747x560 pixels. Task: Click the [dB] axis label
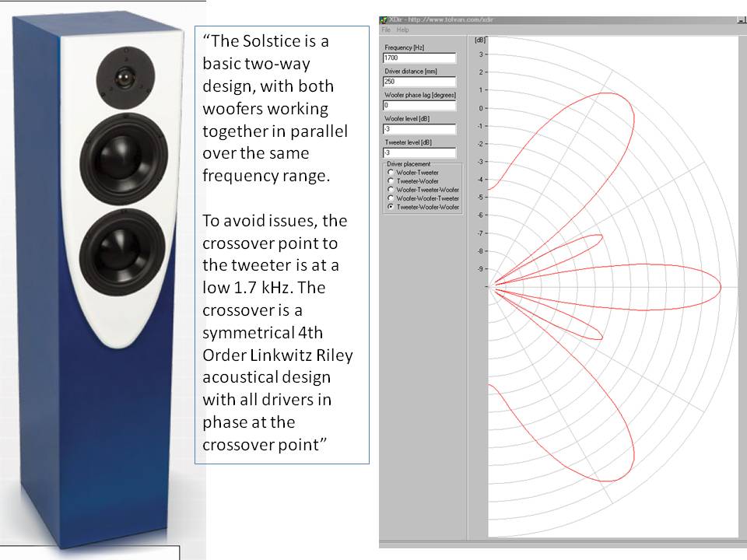(479, 40)
